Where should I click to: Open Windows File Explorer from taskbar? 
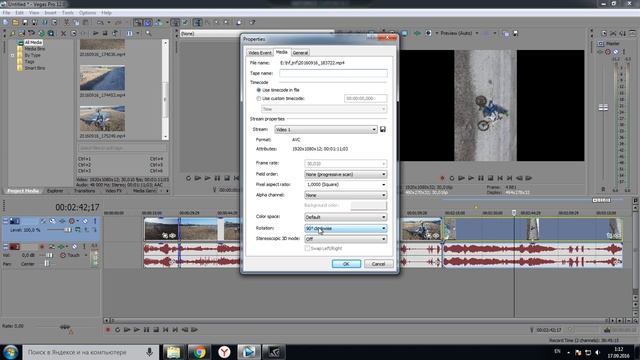click(x=173, y=352)
